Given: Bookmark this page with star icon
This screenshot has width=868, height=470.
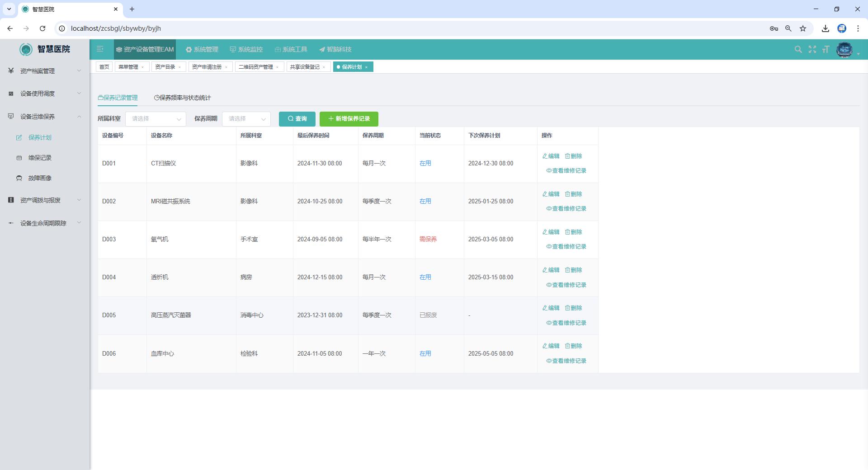Looking at the screenshot, I should pos(802,28).
